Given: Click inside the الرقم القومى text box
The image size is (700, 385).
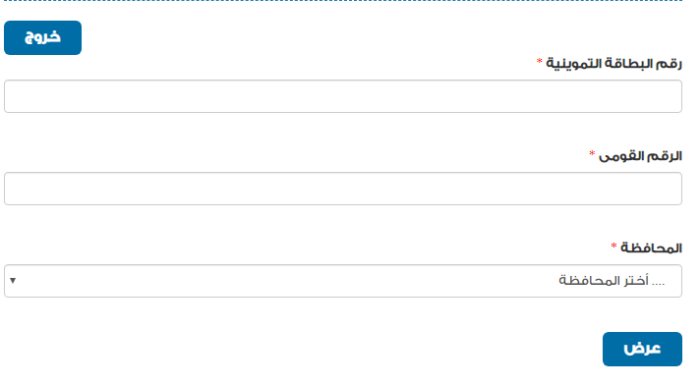Looking at the screenshot, I should [x=343, y=188].
